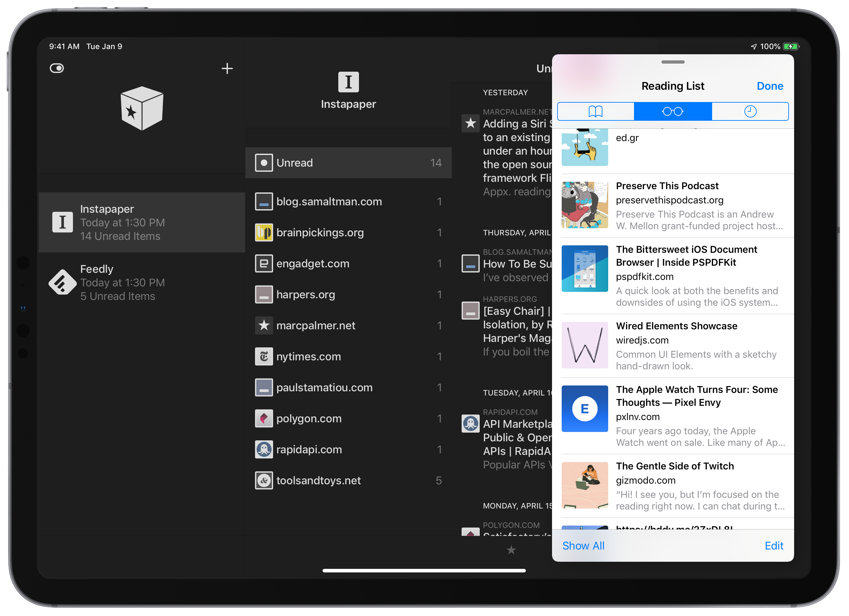Open brainpickings.org feed name
This screenshot has height=616, width=849.
(320, 232)
